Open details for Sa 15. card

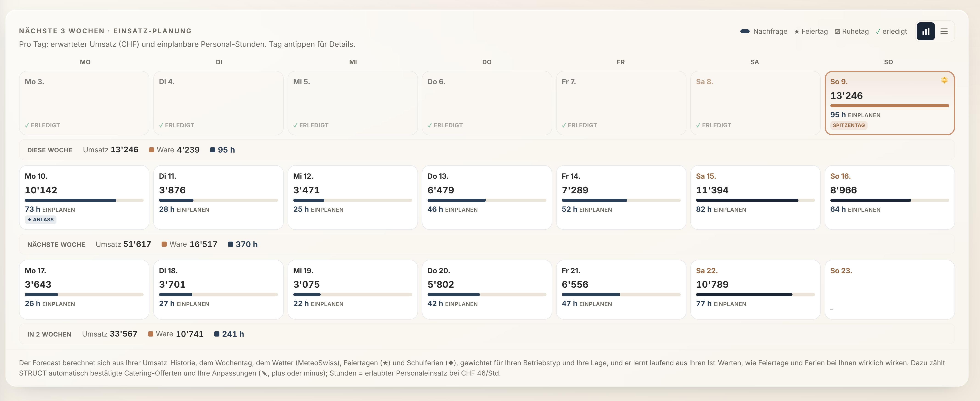click(755, 197)
